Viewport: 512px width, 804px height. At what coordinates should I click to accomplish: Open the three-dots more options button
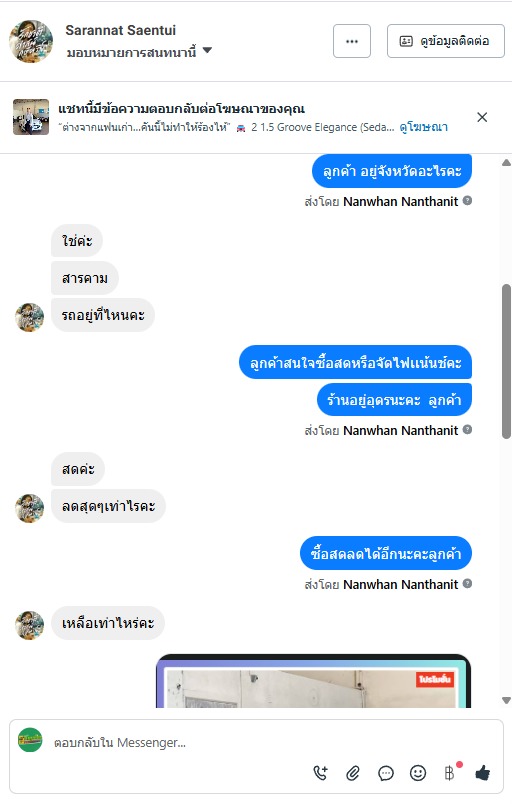tap(352, 41)
